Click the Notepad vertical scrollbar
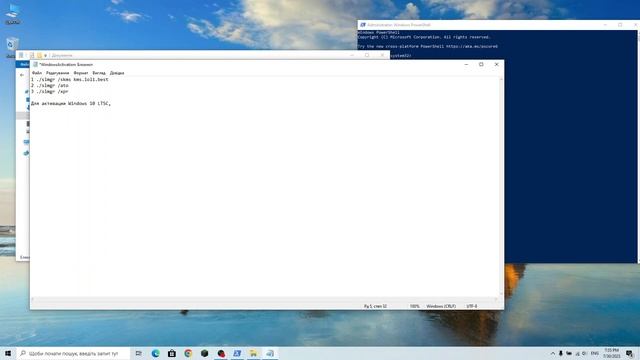Screen dimensions: 640x360 501,186
